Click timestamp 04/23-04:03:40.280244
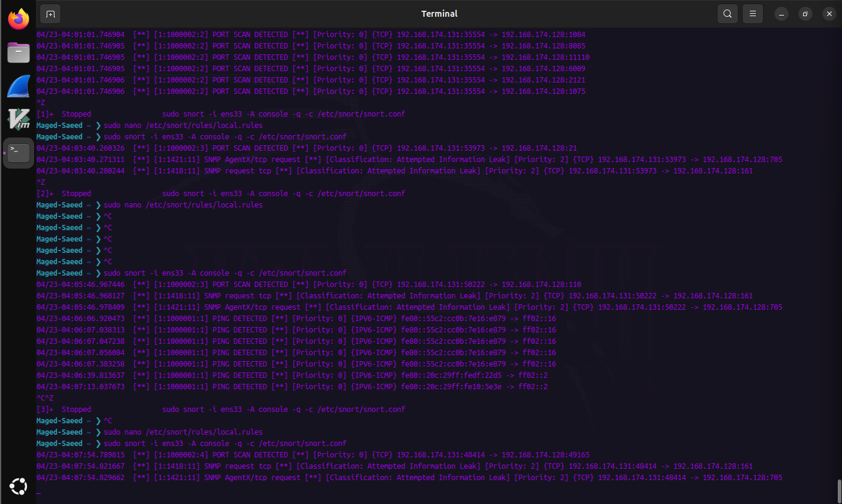 (x=81, y=171)
